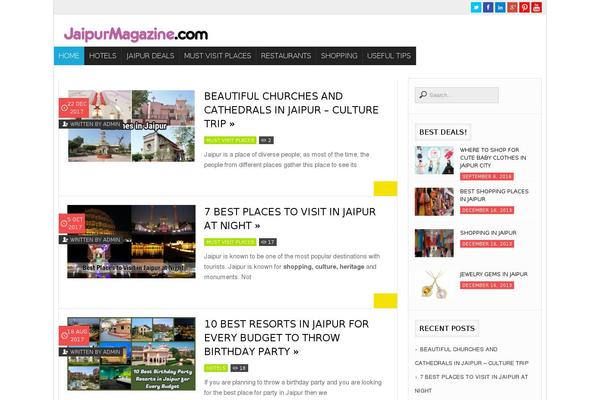Click the September date label under baby clothes

(x=487, y=176)
